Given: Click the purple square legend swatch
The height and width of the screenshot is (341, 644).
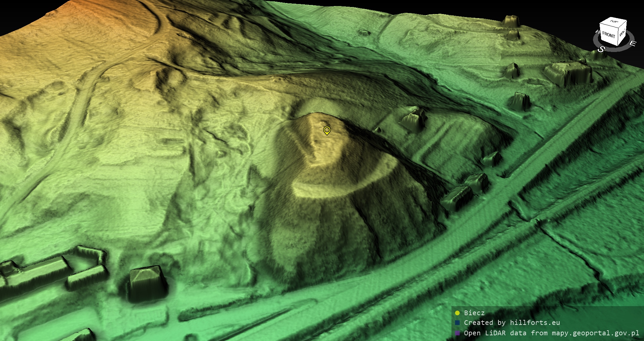Looking at the screenshot, I should (457, 333).
